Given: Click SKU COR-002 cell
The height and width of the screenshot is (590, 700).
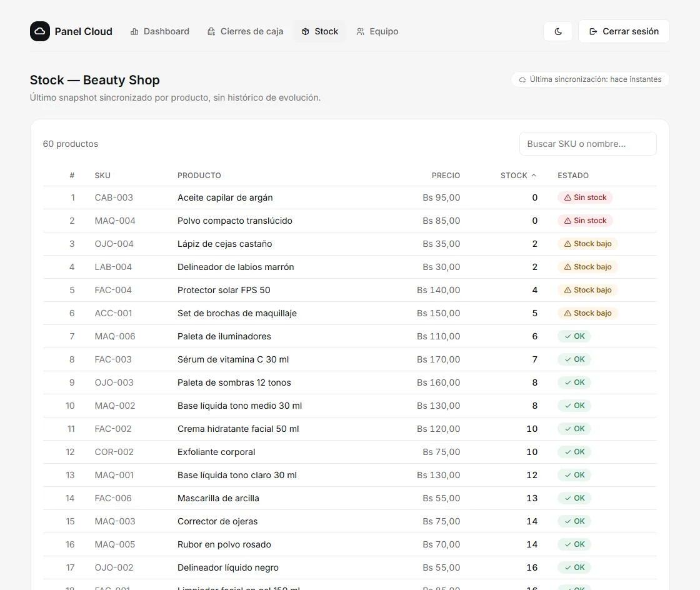Looking at the screenshot, I should click(114, 452).
